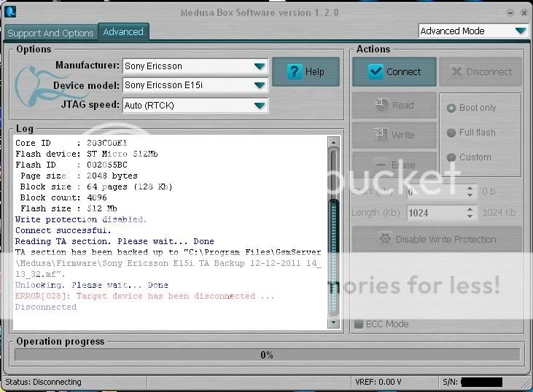The image size is (533, 392).
Task: Click the question mark icon on Help
Action: (295, 71)
